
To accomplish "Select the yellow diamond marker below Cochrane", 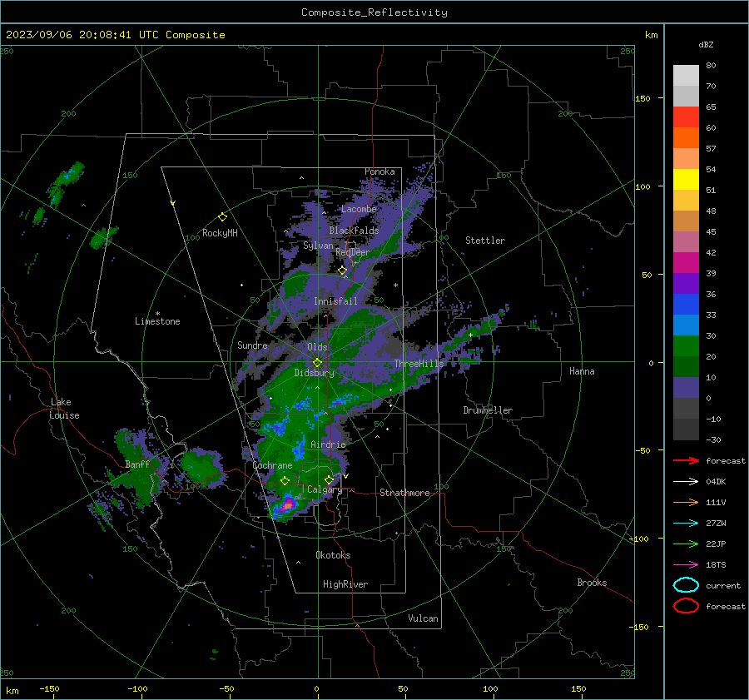I will tap(285, 480).
